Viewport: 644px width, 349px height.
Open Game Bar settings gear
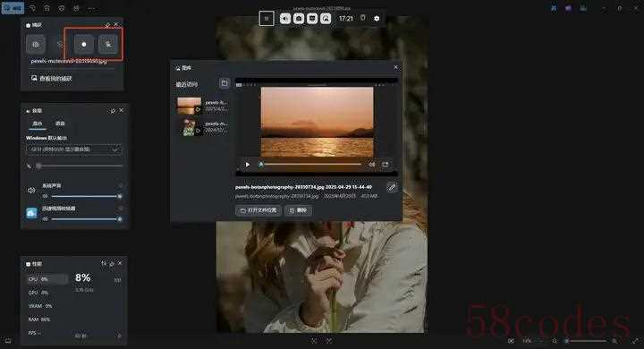click(x=377, y=19)
